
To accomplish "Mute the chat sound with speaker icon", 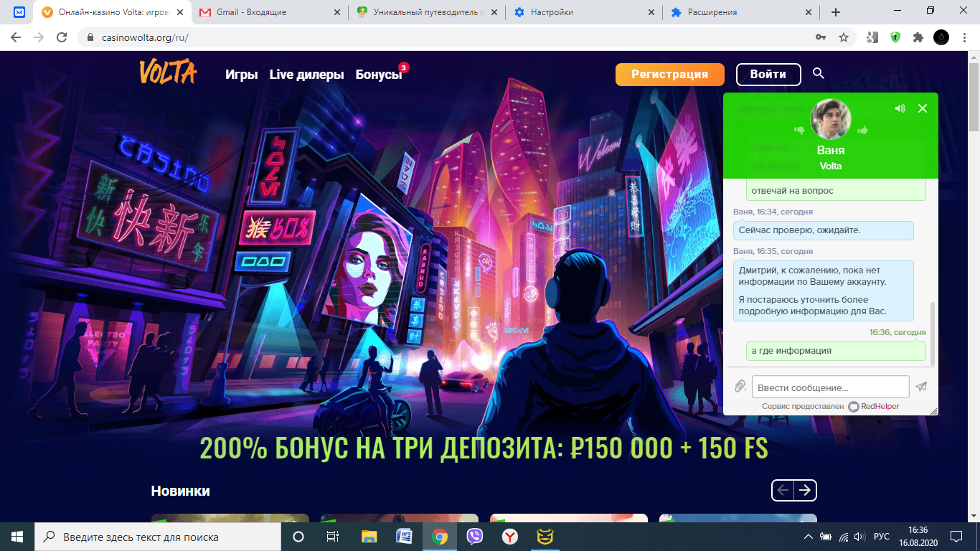I will 900,108.
